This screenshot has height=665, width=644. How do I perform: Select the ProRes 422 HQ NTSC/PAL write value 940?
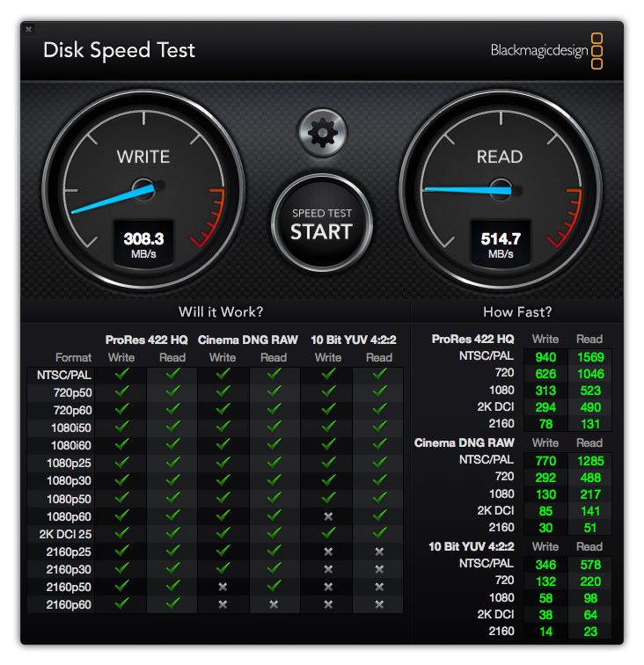[x=545, y=357]
